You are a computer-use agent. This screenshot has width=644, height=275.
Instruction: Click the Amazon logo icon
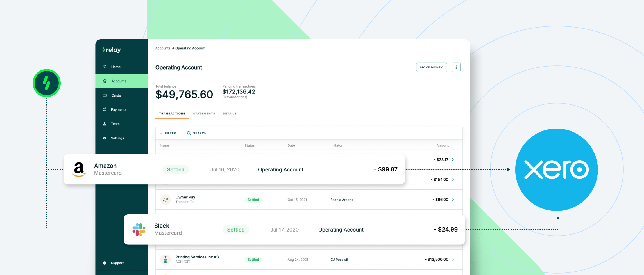79,169
